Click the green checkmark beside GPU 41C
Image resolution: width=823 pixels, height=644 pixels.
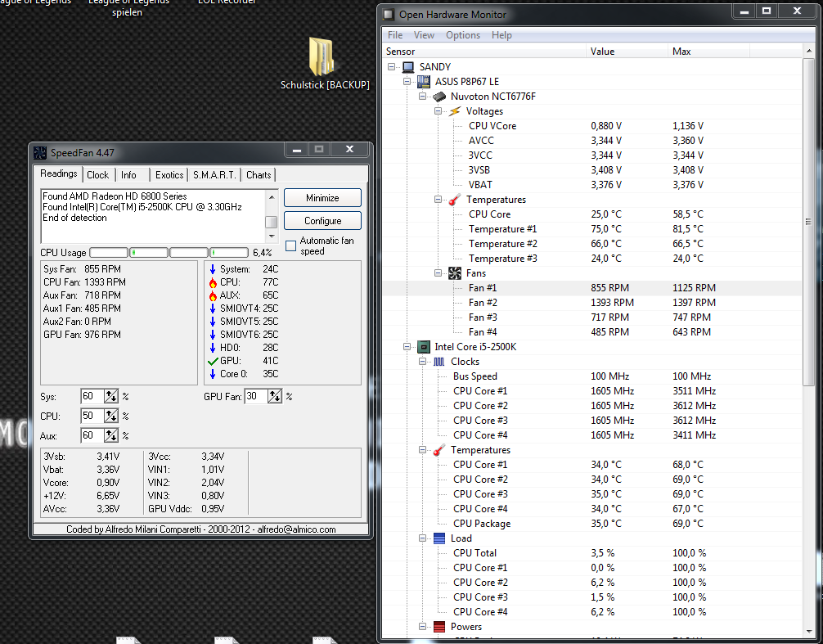(x=213, y=361)
